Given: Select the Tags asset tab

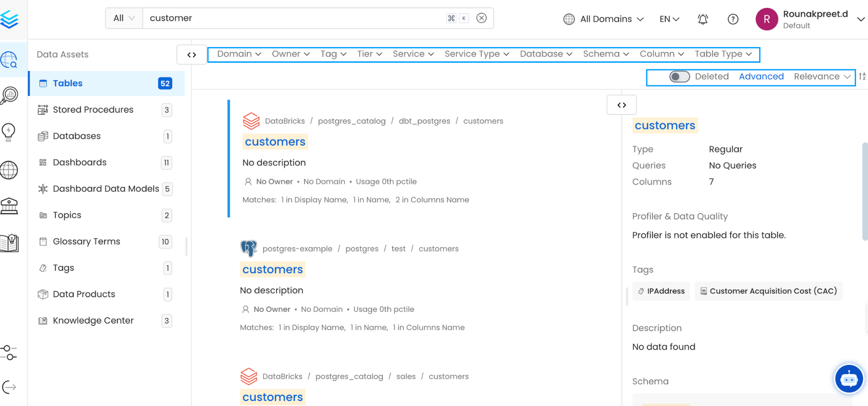Looking at the screenshot, I should pyautogui.click(x=107, y=268).
